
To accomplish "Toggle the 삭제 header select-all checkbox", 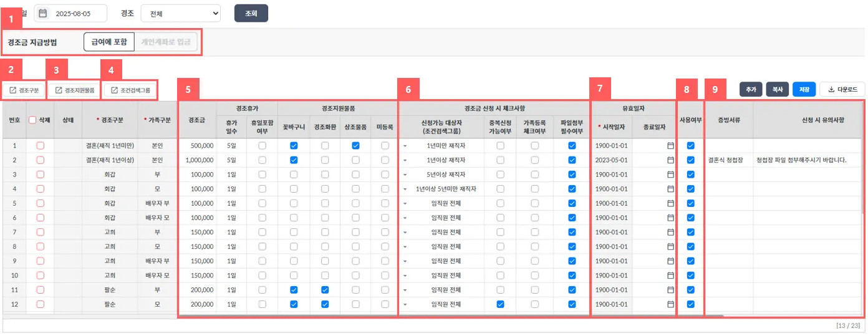I will 33,119.
